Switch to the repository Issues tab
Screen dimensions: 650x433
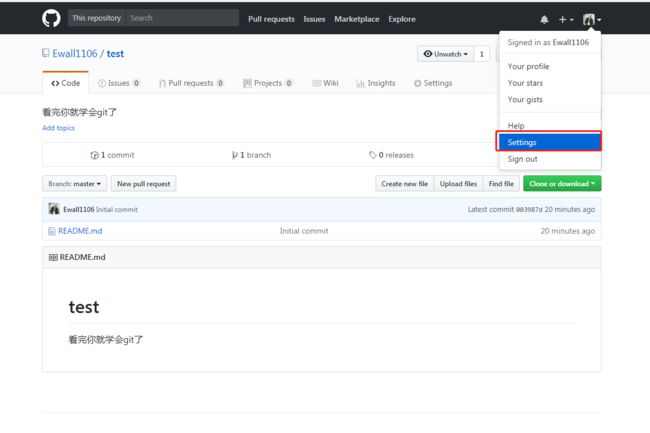click(119, 83)
